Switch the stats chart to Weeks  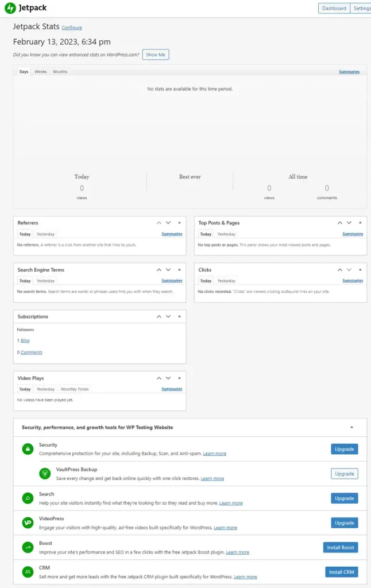pos(41,72)
